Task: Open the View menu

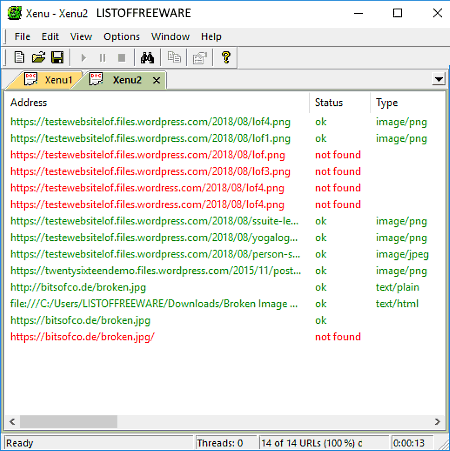Action: click(x=81, y=37)
